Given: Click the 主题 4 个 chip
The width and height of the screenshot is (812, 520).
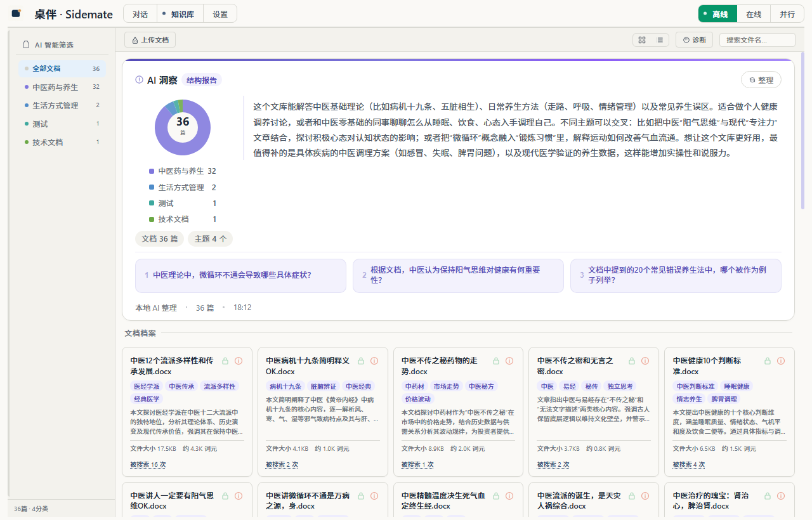Looking at the screenshot, I should pyautogui.click(x=211, y=239).
